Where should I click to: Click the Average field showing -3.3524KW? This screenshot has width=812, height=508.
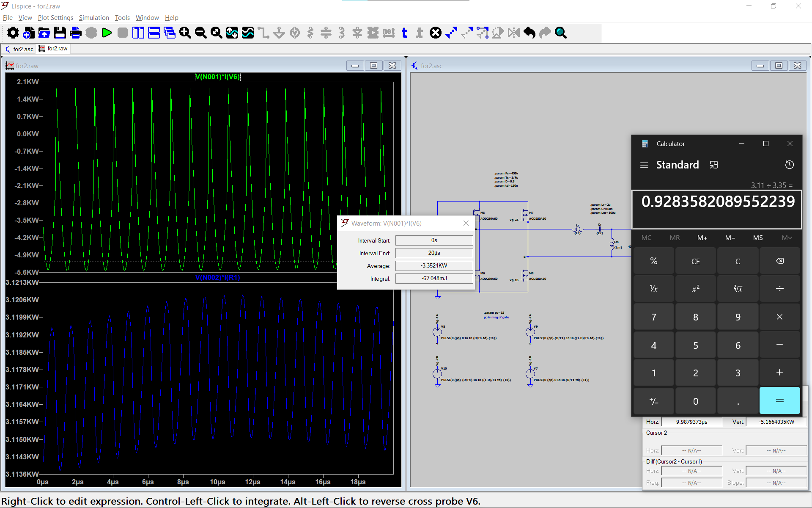tap(434, 266)
